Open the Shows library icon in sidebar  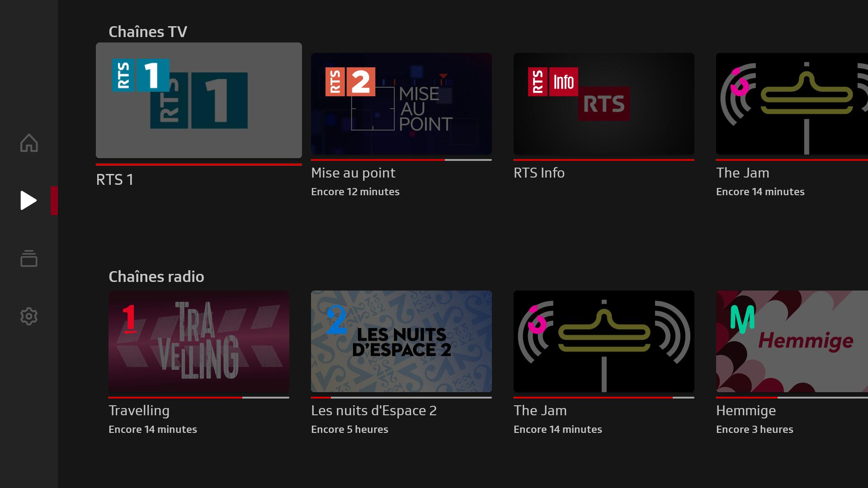[x=29, y=258]
